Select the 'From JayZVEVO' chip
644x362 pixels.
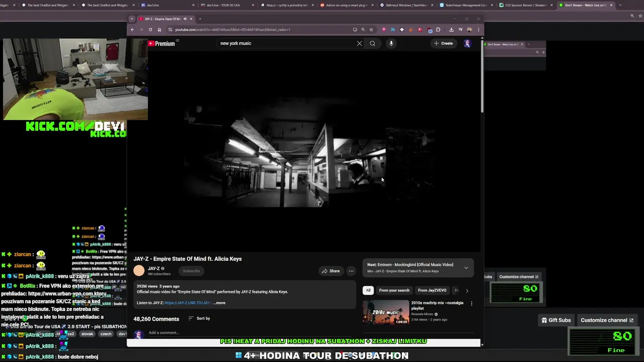coord(432,290)
